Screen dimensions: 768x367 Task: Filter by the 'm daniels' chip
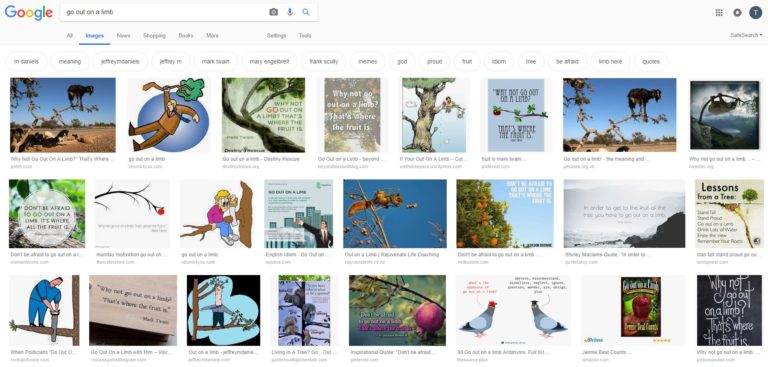(26, 62)
